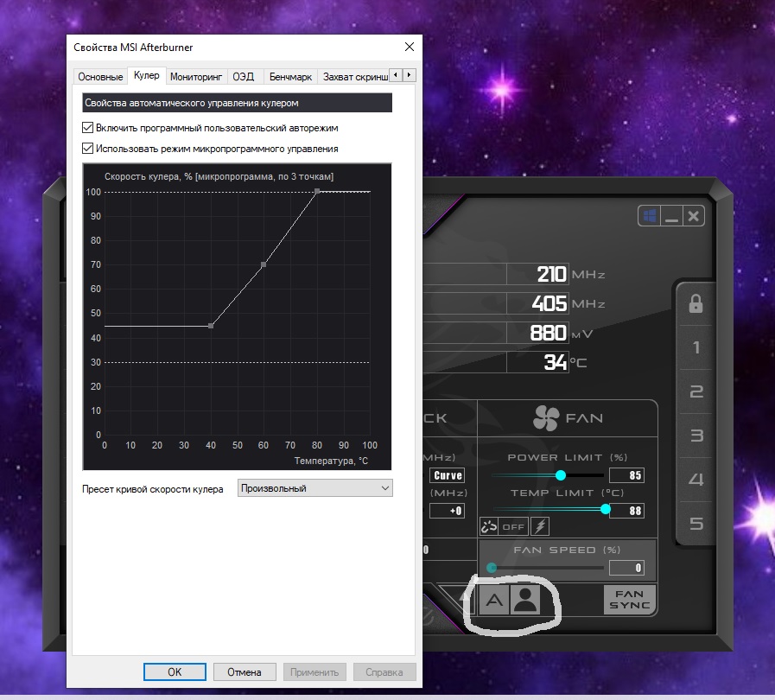Click the FAN section fan icon

click(546, 418)
